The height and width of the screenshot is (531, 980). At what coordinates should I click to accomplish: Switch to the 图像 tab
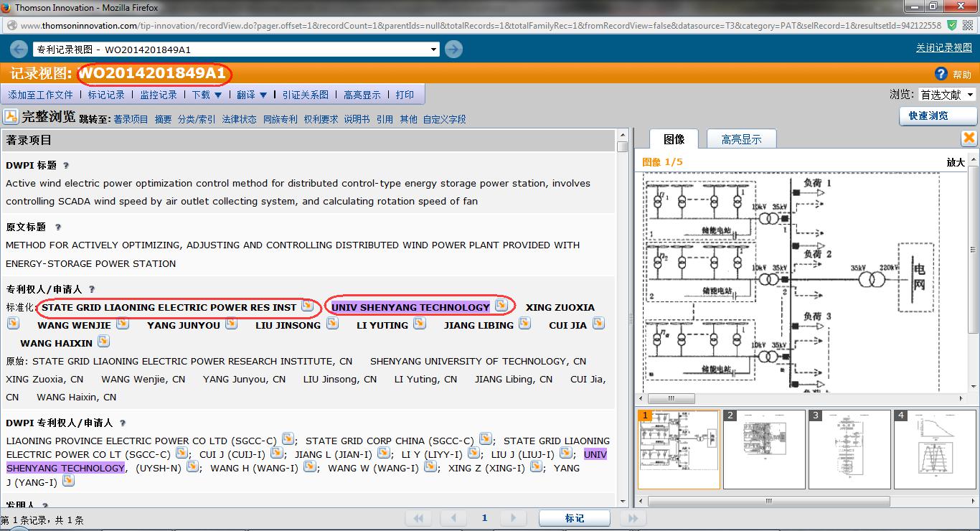coord(674,139)
